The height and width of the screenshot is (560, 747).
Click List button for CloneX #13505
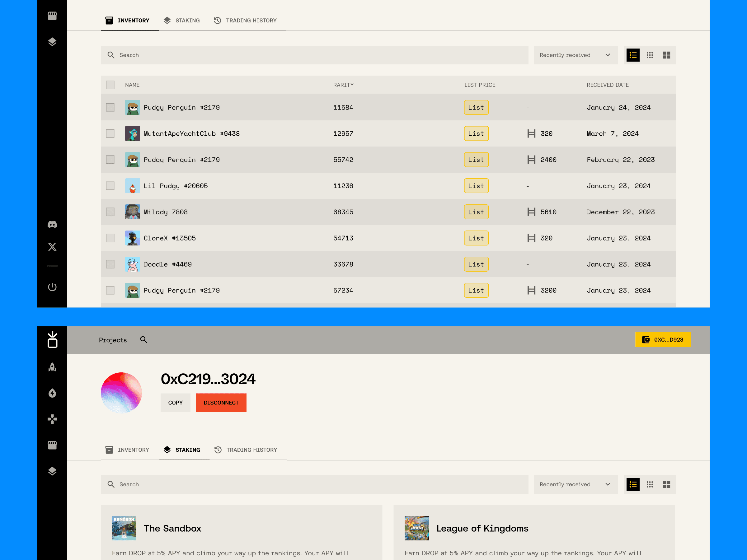click(x=476, y=238)
